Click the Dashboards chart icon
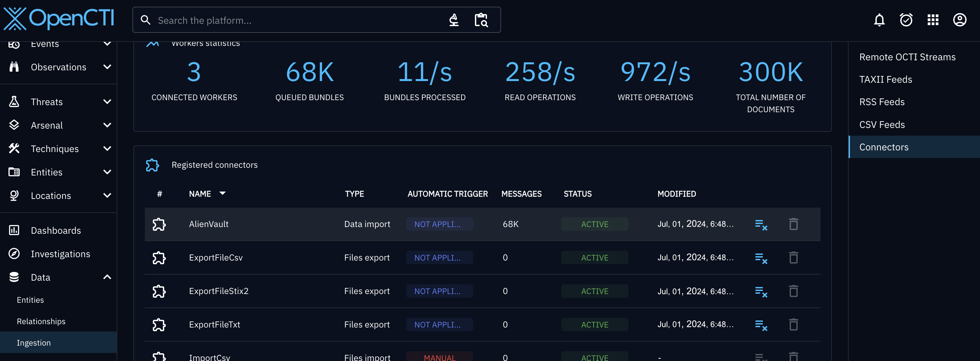Screen dimensions: 980x361 tap(14, 230)
